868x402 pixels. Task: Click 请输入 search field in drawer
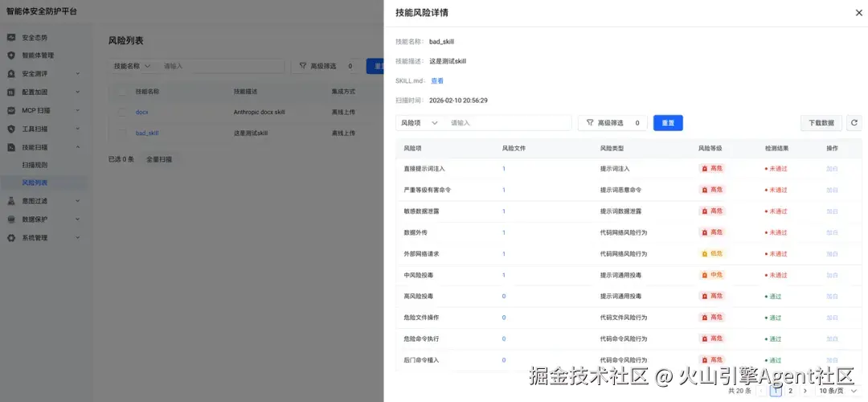[508, 123]
